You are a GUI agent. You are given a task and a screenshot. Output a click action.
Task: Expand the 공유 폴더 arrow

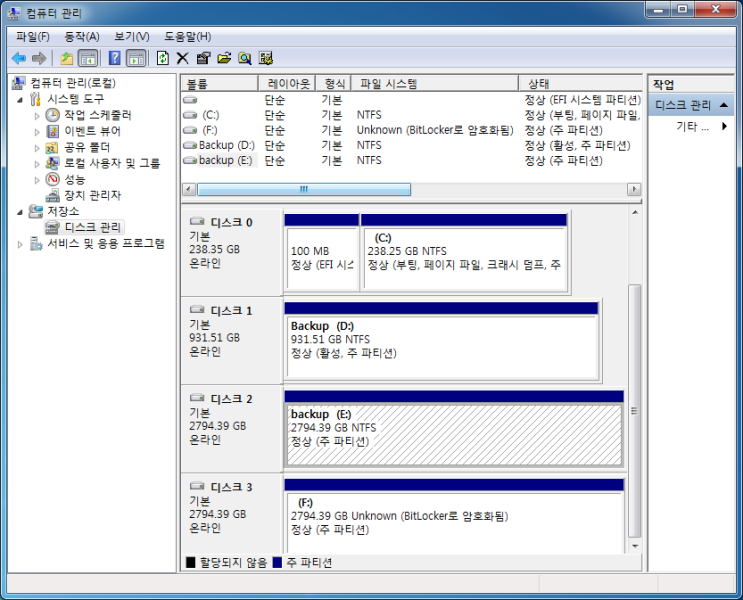pos(36,147)
